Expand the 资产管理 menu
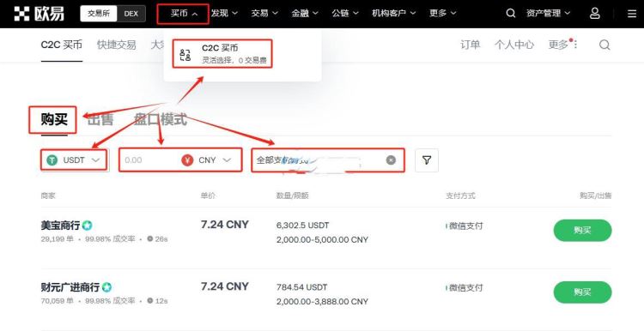Screen dimensions: 644x331 click(x=549, y=14)
